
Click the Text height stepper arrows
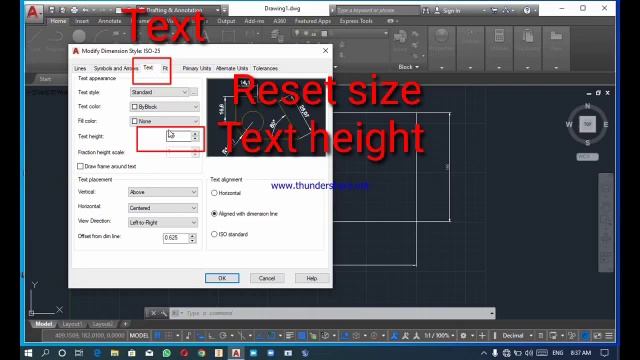point(195,136)
